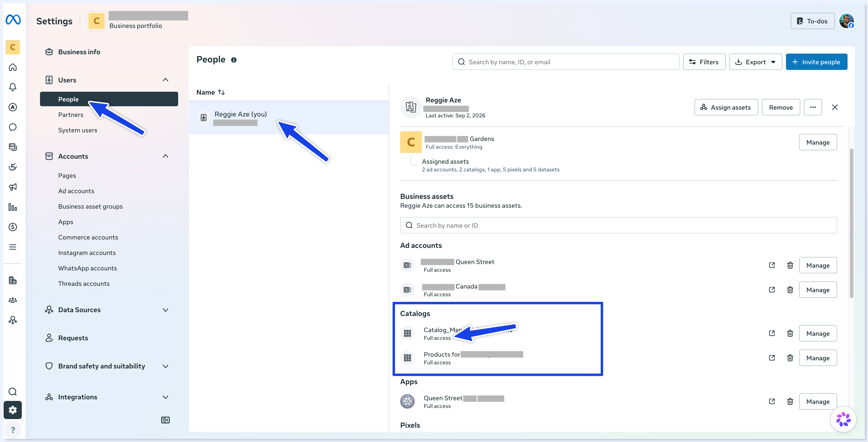Image resolution: width=868 pixels, height=442 pixels.
Task: Click the People info icon
Action: [x=234, y=60]
